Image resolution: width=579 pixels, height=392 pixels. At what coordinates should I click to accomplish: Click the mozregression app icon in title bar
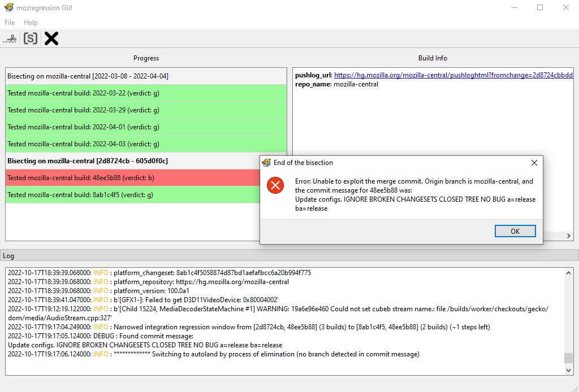click(8, 8)
